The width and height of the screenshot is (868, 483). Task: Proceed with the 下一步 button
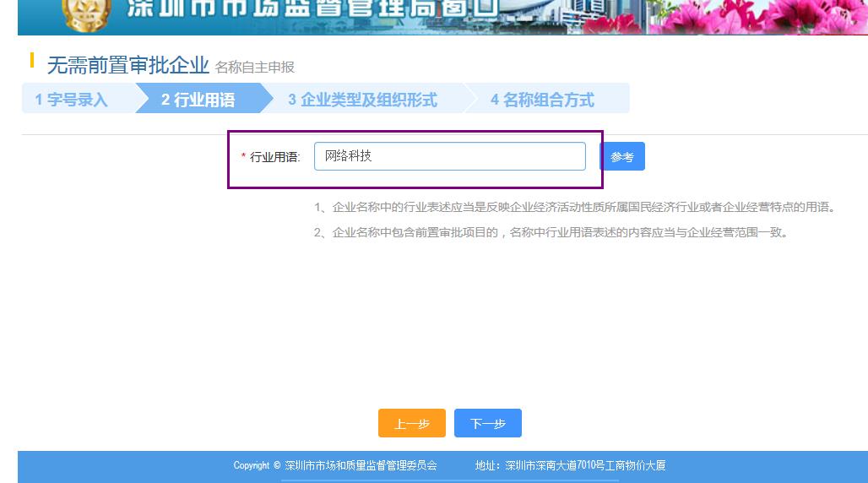[x=487, y=423]
